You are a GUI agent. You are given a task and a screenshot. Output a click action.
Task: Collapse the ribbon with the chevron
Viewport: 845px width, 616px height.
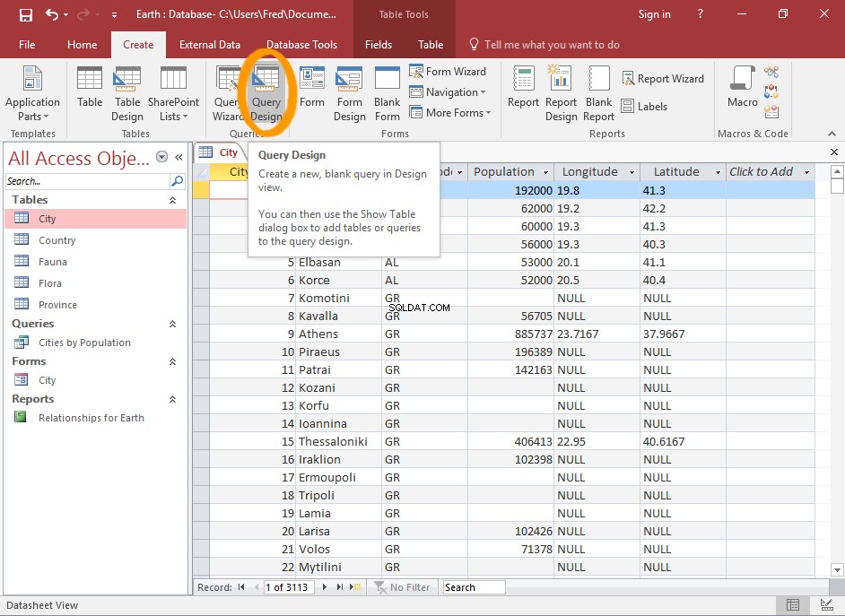[x=832, y=134]
